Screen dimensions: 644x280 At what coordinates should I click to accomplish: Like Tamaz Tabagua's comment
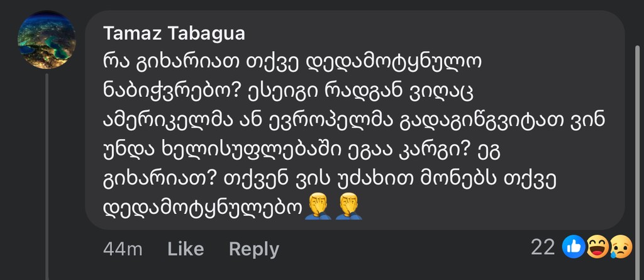186,249
